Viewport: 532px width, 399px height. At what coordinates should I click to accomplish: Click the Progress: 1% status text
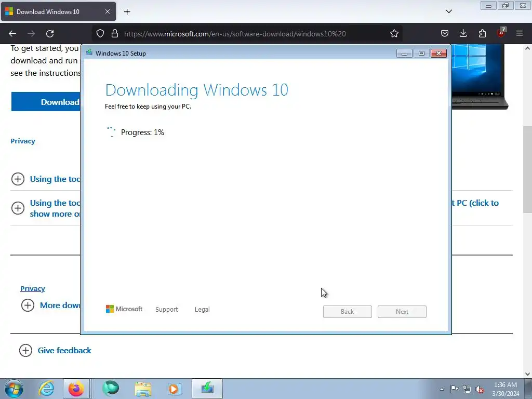[142, 132]
